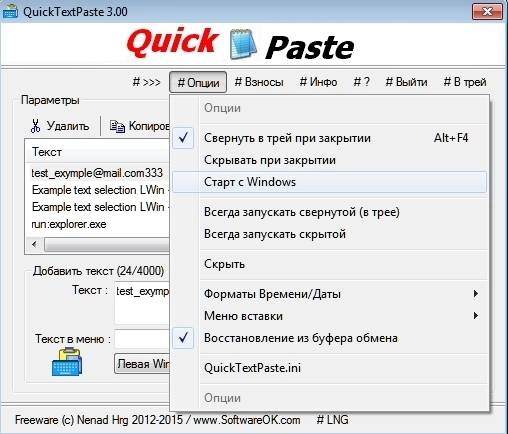Screen dimensions: 508x434
Task: Select the test_exymple@mail.com333 row
Action: 99,173
